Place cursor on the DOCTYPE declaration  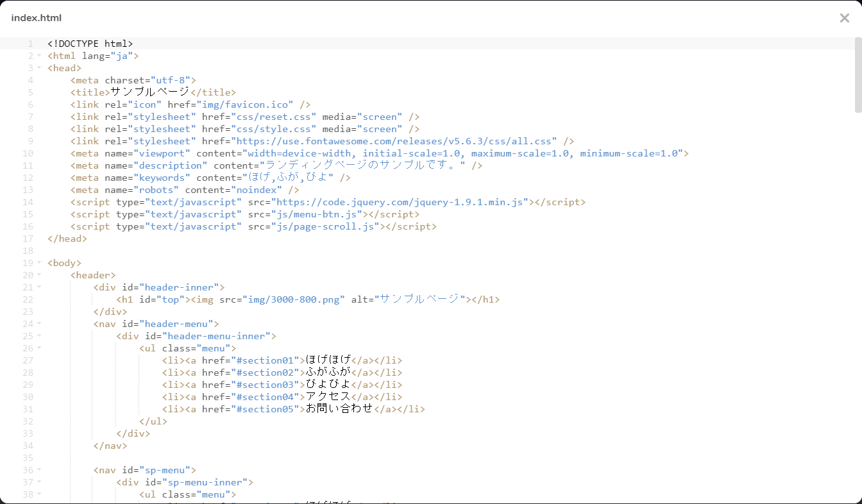coord(90,44)
